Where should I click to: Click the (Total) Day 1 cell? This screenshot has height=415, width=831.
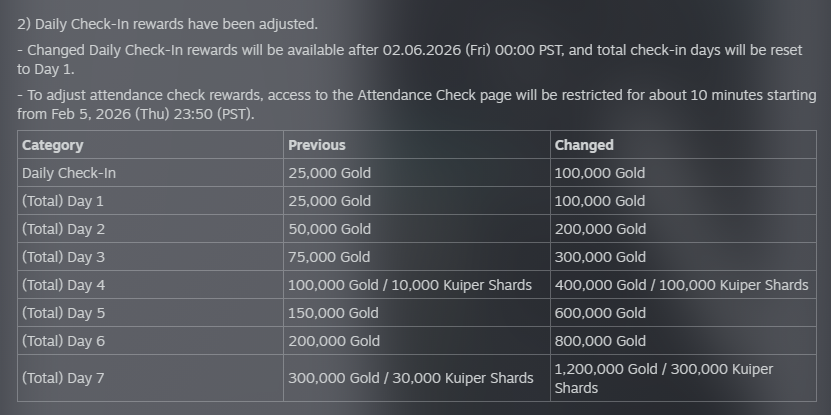click(x=63, y=201)
